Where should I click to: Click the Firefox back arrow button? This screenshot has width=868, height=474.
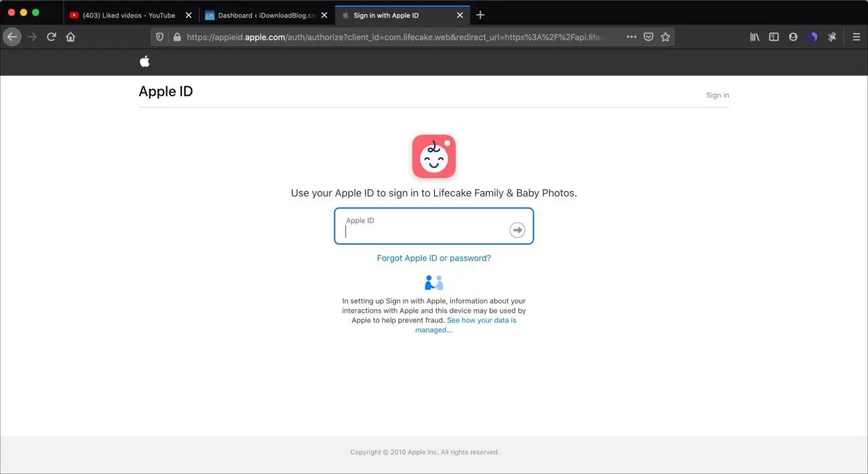[12, 37]
